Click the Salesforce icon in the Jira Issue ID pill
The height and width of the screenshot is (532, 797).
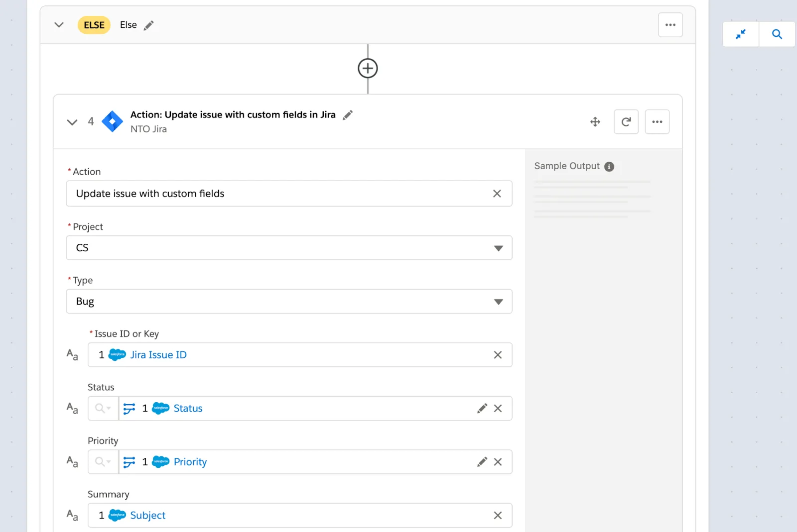pyautogui.click(x=116, y=355)
